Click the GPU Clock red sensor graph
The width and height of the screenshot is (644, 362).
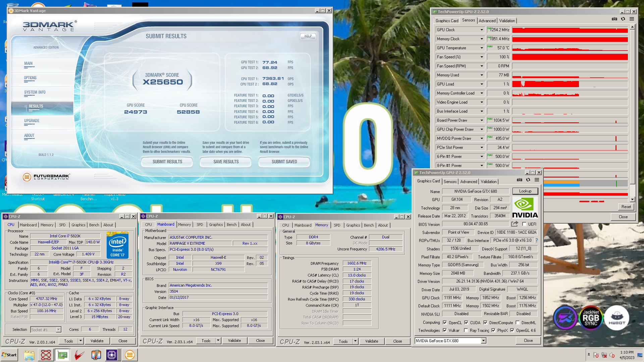(x=570, y=30)
